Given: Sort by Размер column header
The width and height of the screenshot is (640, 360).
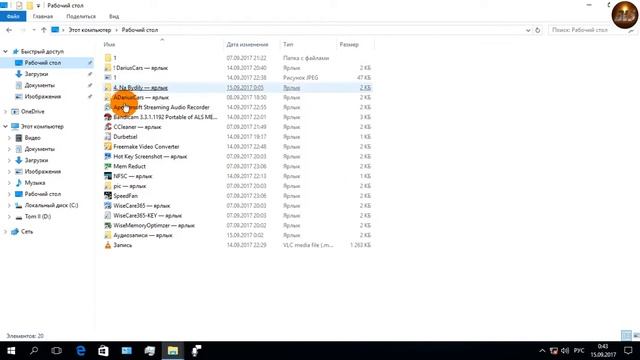Looking at the screenshot, I should (x=349, y=44).
